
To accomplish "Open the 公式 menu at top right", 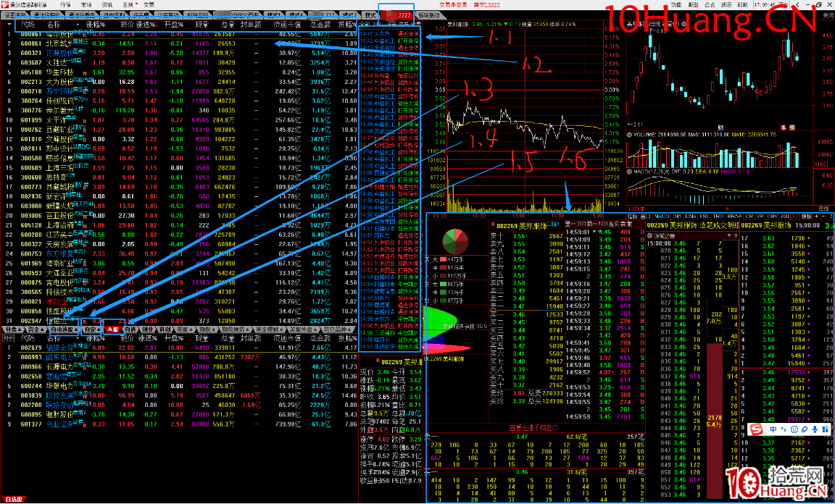I will pyautogui.click(x=710, y=4).
